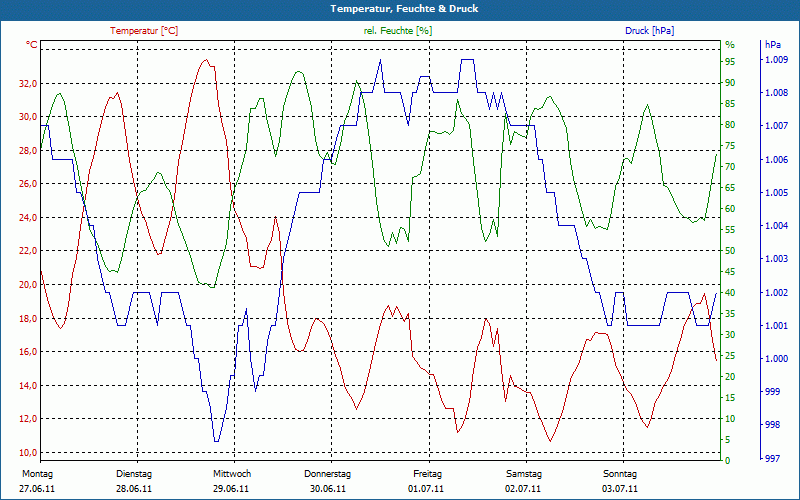
Task: Click the '26,0' temperature axis value
Action: 28,184
